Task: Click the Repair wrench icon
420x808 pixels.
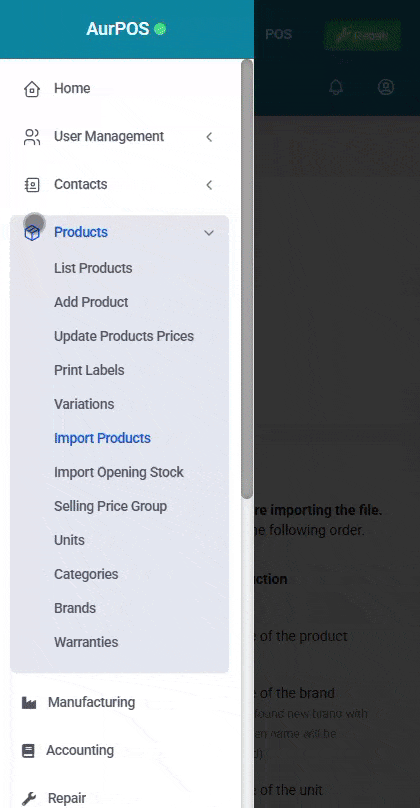Action: pos(29,798)
